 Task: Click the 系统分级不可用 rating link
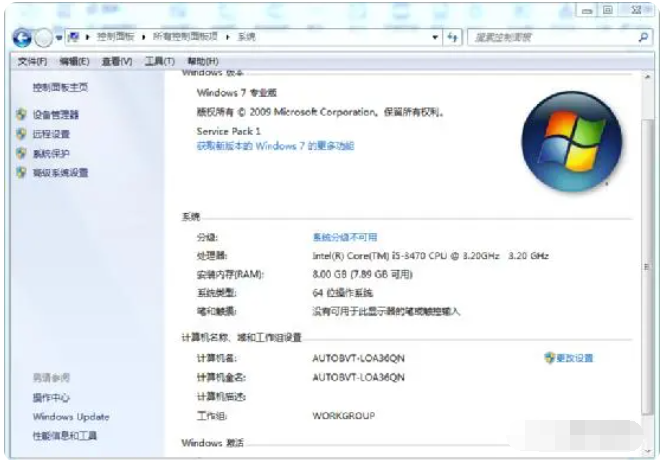[x=344, y=237]
